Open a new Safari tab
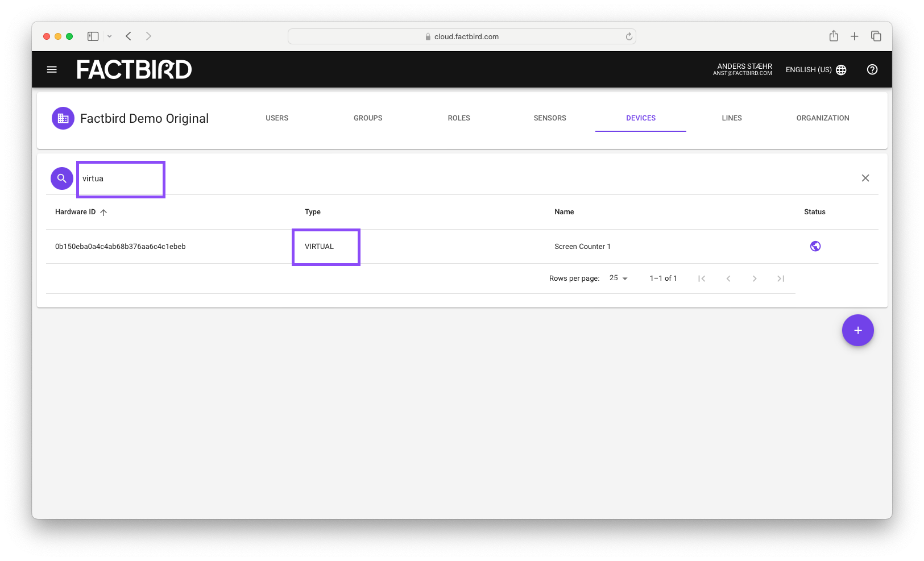Screen dimensions: 924x561 tap(855, 36)
